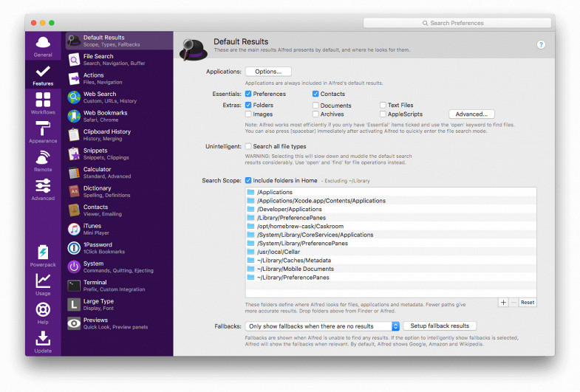Uncheck the Preferences essentials checkbox
The image size is (580, 392).
click(x=248, y=94)
